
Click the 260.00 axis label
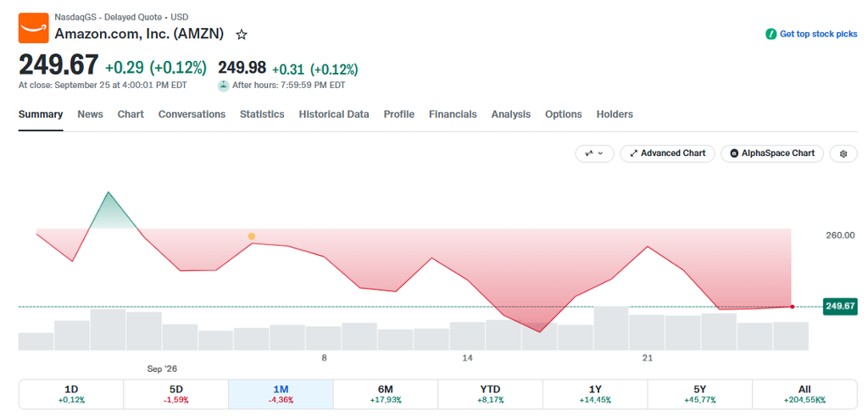[x=840, y=235]
